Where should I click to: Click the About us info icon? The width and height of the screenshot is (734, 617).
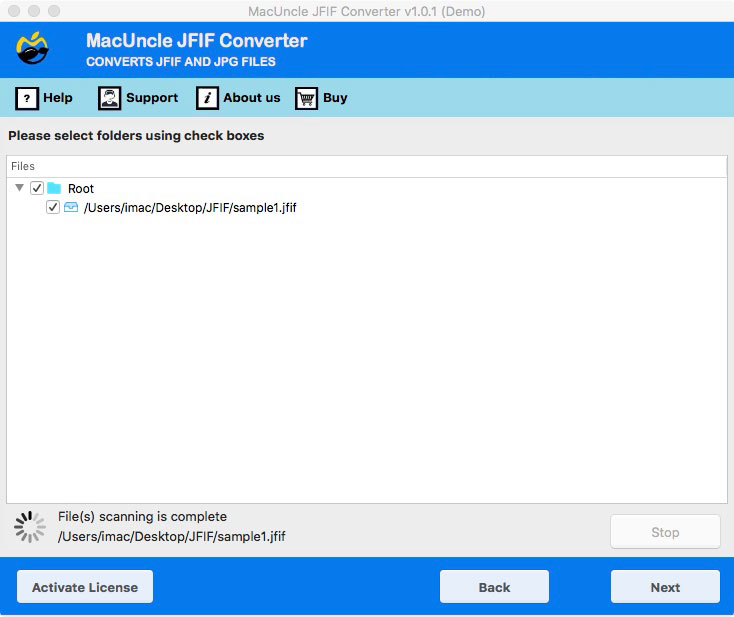(x=207, y=98)
